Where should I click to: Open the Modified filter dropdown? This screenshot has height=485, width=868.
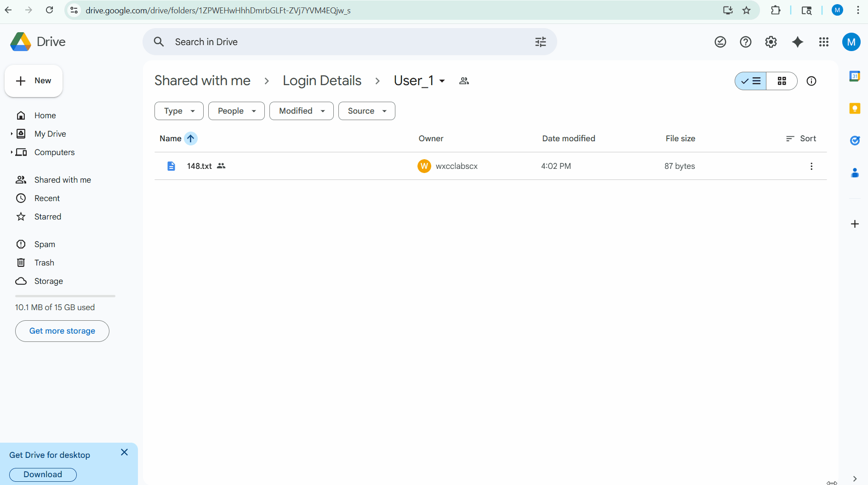(301, 111)
